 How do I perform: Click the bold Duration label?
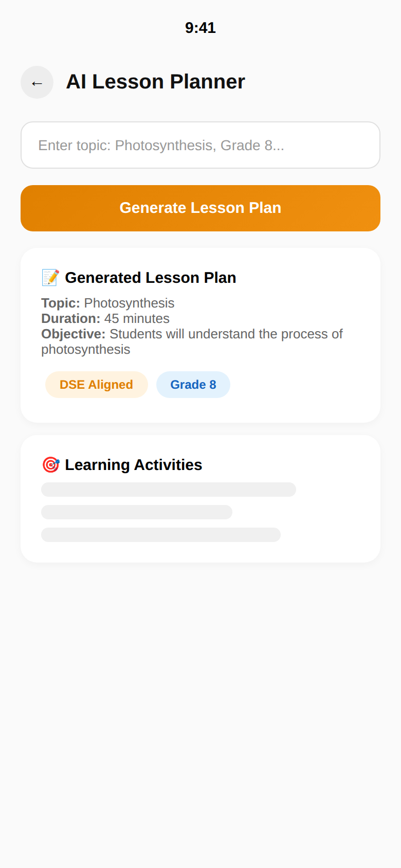tap(70, 318)
